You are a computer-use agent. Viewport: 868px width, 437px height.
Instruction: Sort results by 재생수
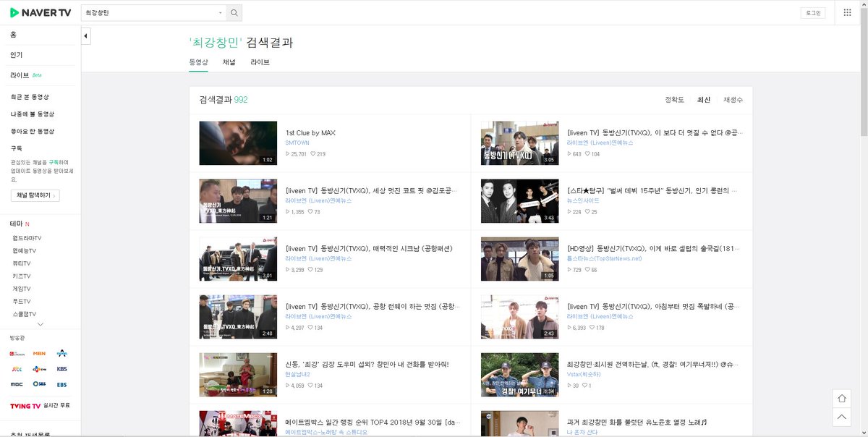tap(733, 100)
